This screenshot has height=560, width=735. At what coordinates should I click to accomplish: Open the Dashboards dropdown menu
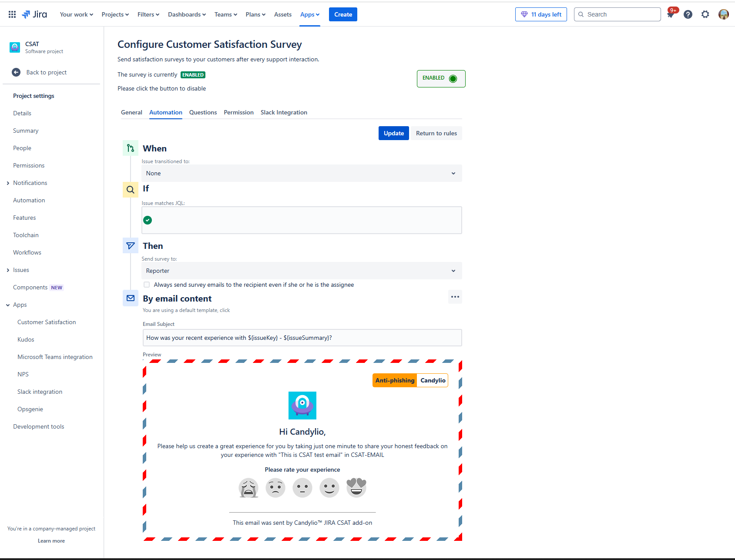(x=187, y=14)
